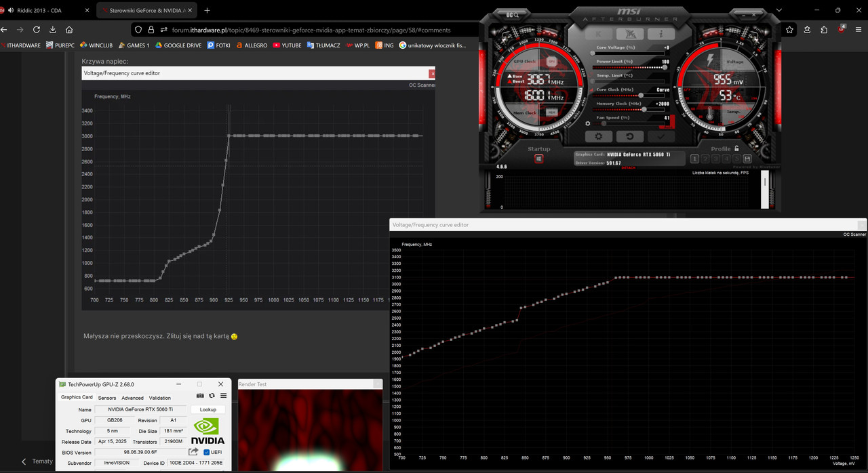The image size is (868, 473).
Task: Open browser application menu
Action: click(859, 29)
